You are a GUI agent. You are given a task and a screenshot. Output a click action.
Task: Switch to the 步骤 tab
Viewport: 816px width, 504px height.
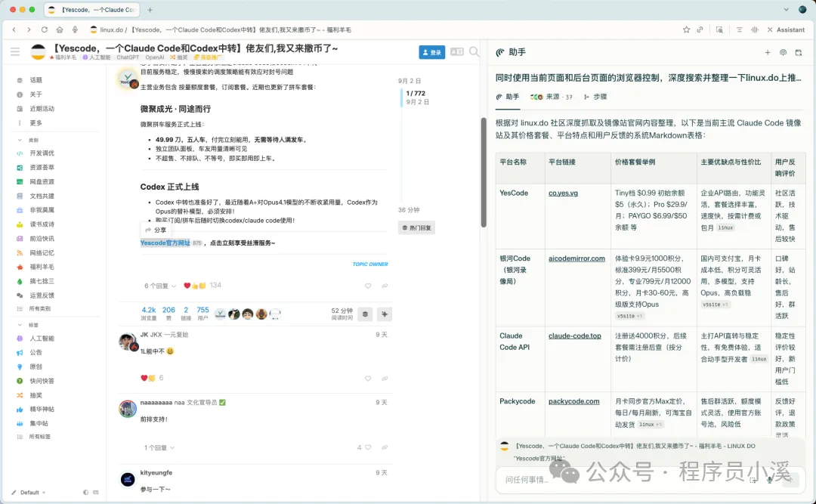pos(595,97)
